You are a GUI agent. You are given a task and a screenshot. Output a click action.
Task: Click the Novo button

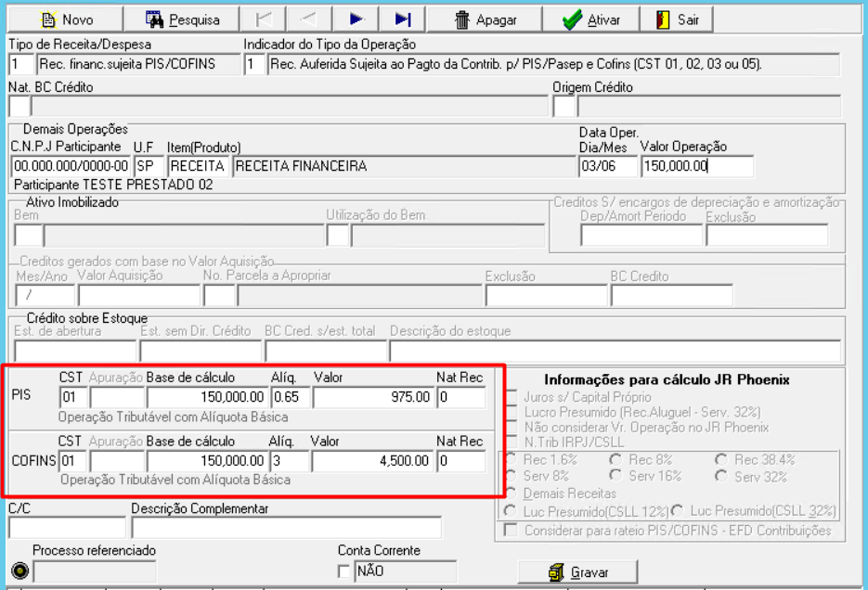[x=65, y=19]
